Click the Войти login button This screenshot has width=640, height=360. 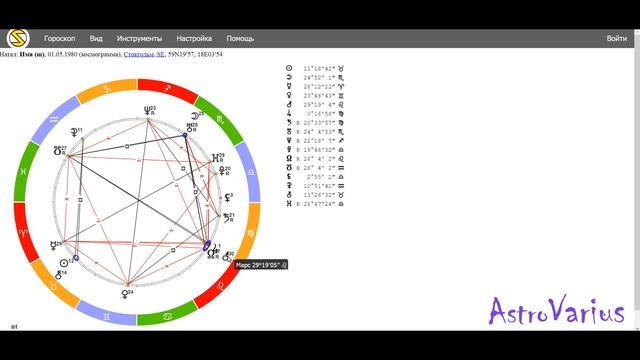(x=616, y=38)
